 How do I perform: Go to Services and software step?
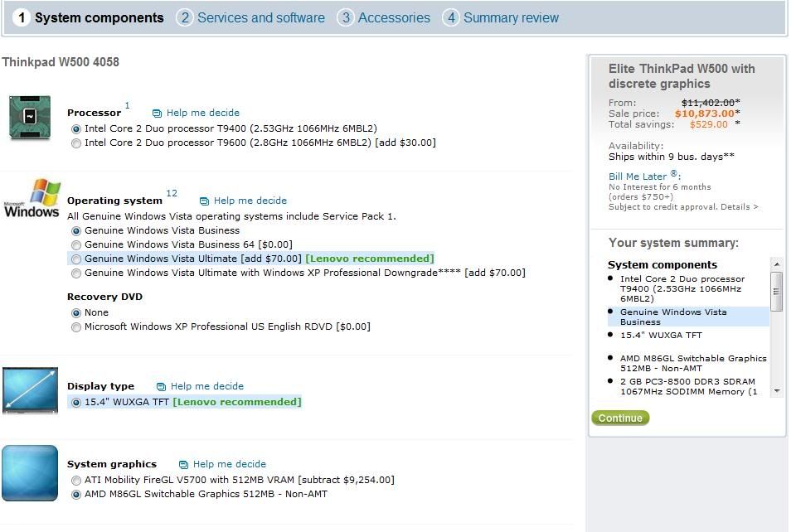pos(250,17)
